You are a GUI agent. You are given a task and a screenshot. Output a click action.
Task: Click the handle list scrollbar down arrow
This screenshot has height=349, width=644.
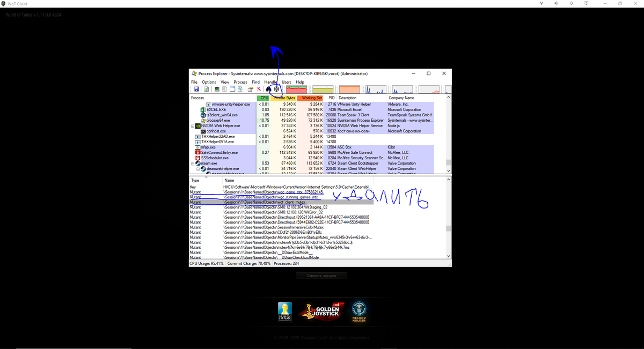(448, 257)
